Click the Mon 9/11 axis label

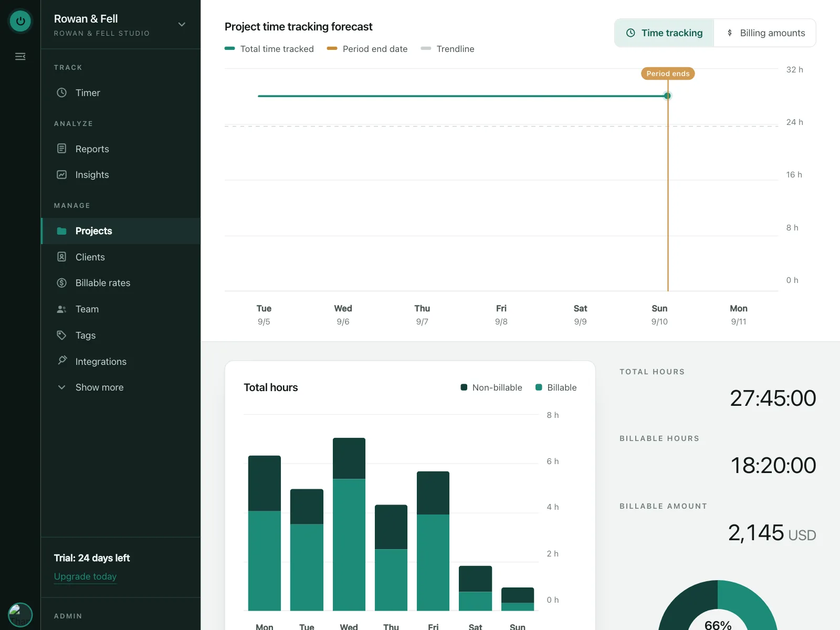739,315
